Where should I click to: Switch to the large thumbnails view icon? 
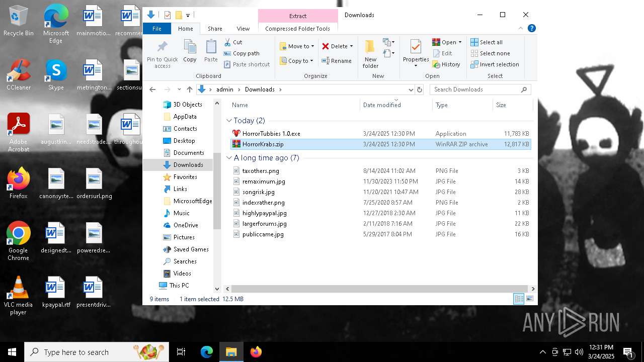(529, 299)
